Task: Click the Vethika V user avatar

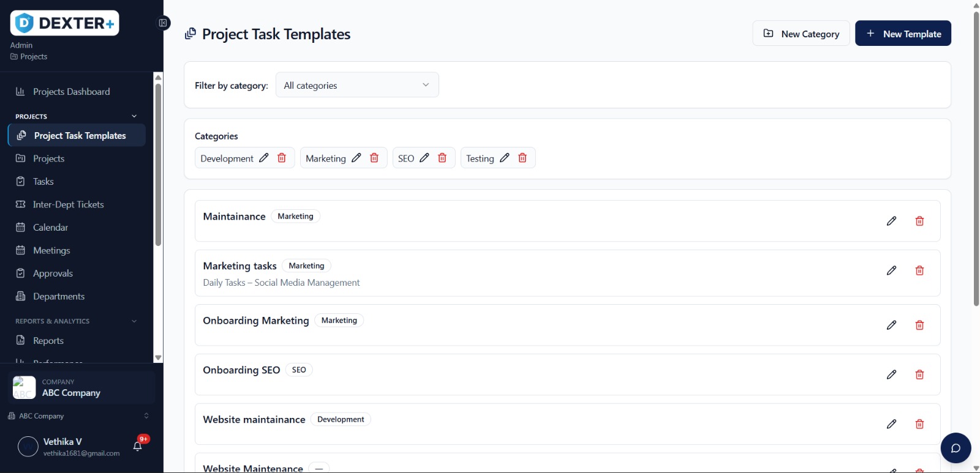Action: point(28,447)
